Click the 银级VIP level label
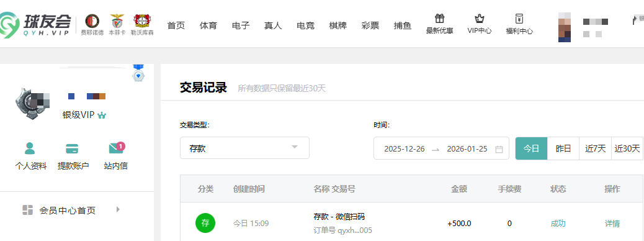Viewport: 644px width, 241px height. pos(78,116)
